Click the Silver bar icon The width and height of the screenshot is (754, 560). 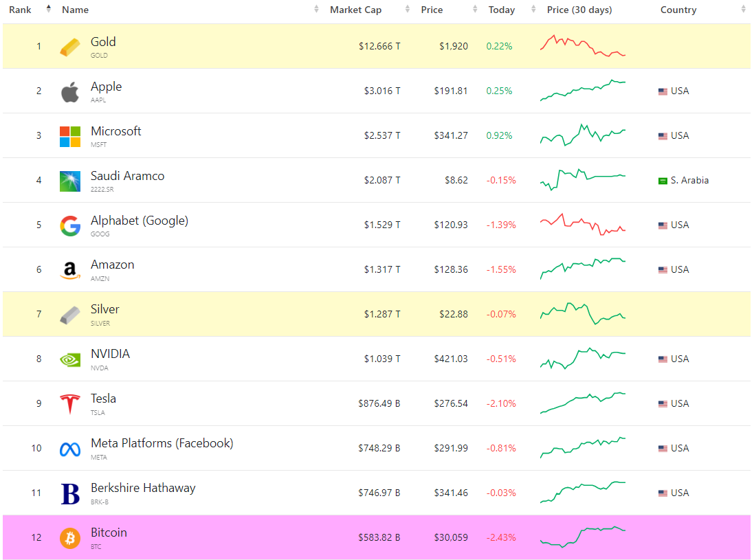coord(69,315)
